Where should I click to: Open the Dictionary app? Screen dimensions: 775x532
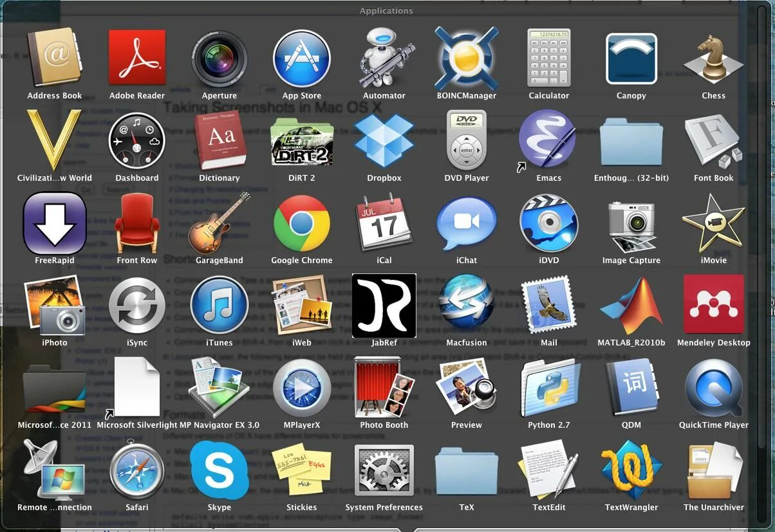tap(219, 140)
